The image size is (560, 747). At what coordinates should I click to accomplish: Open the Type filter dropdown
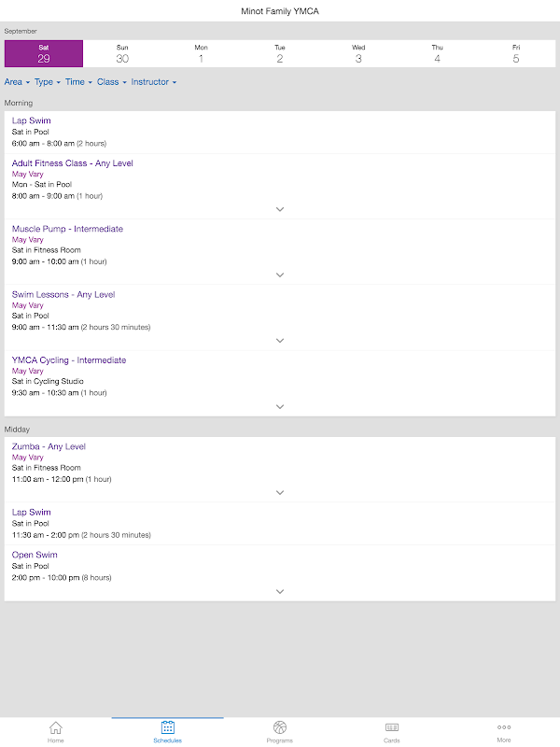[x=47, y=82]
